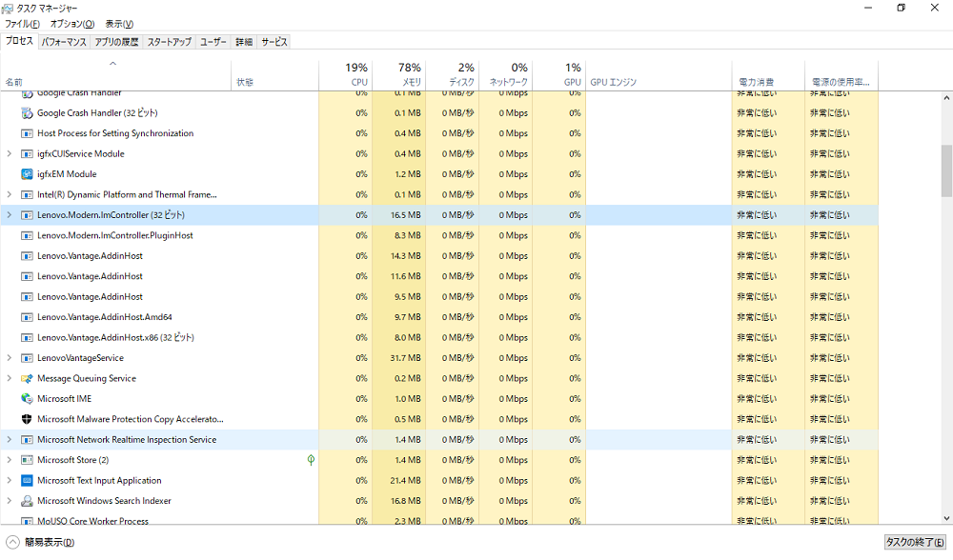Click the Message Queuing Service icon
Viewport: 953px width, 560px height.
click(27, 378)
